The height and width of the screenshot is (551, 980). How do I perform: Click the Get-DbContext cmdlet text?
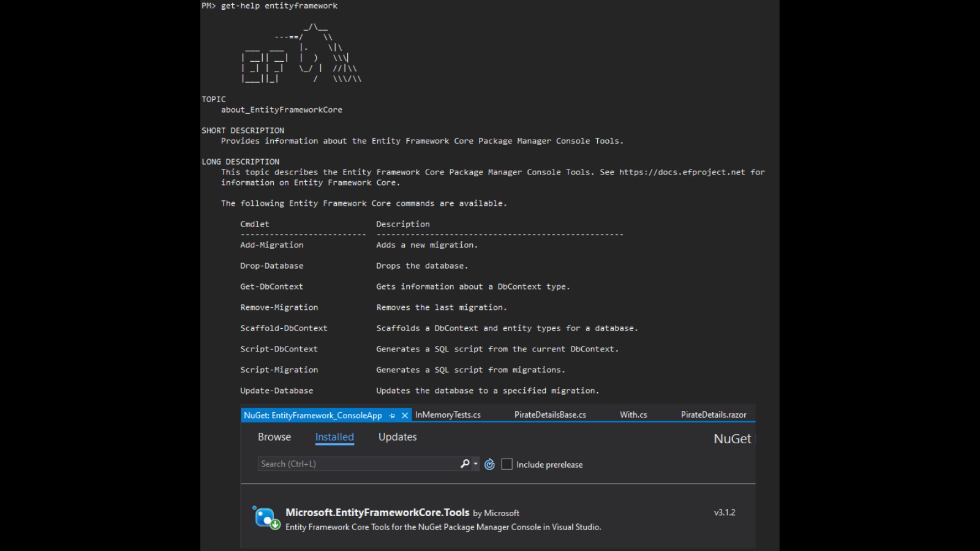pos(272,287)
